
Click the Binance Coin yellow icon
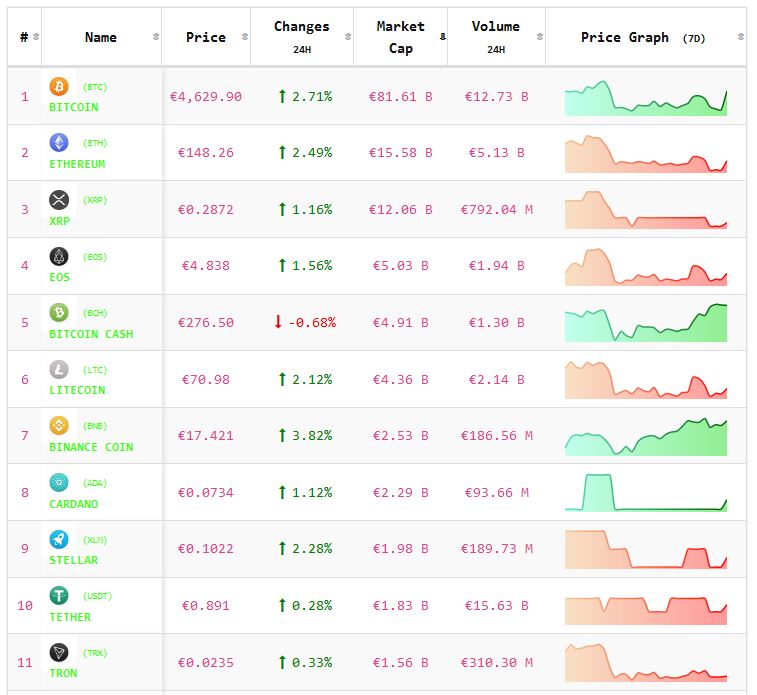(x=59, y=426)
